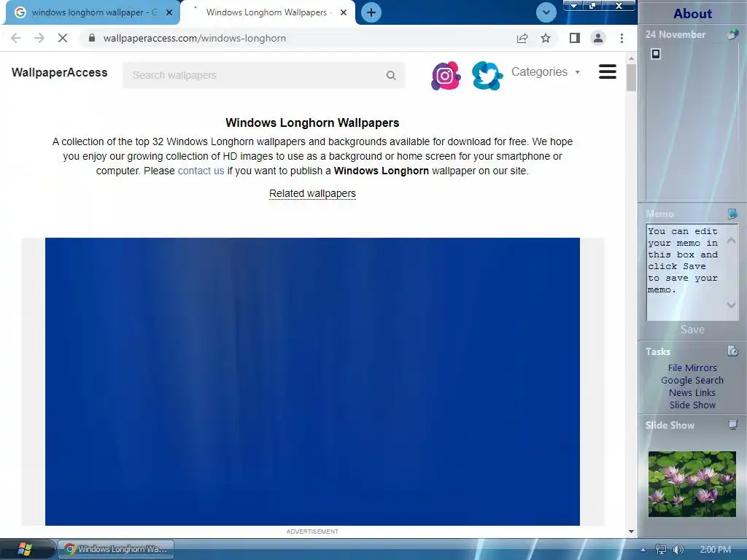Screen dimensions: 747x560
Task: Open the Instagram icon link
Action: coord(446,75)
